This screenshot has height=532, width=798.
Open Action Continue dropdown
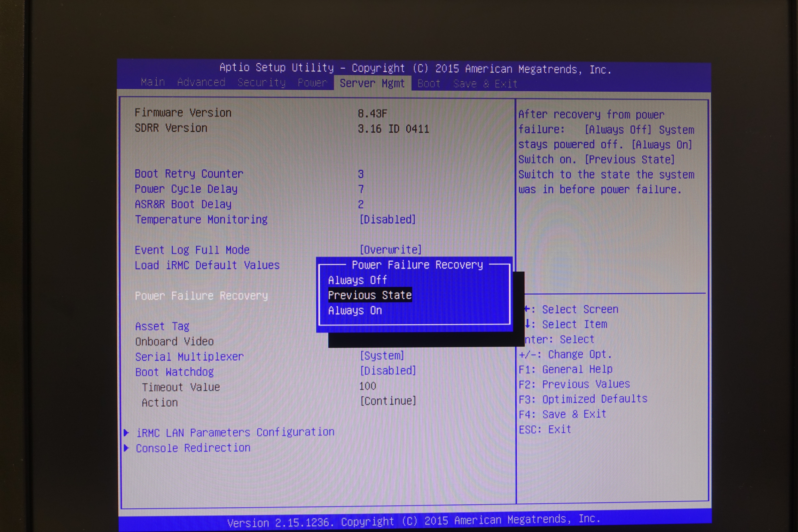(388, 401)
